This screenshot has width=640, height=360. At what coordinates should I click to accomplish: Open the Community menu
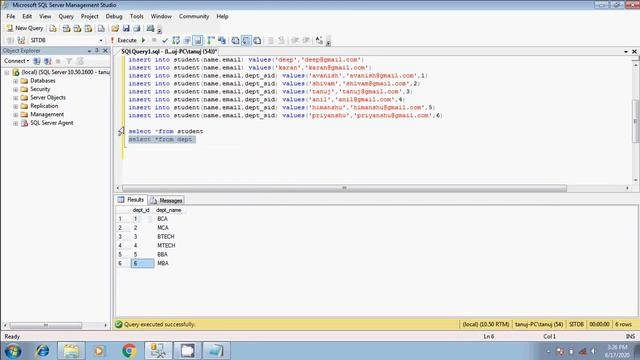(194, 16)
